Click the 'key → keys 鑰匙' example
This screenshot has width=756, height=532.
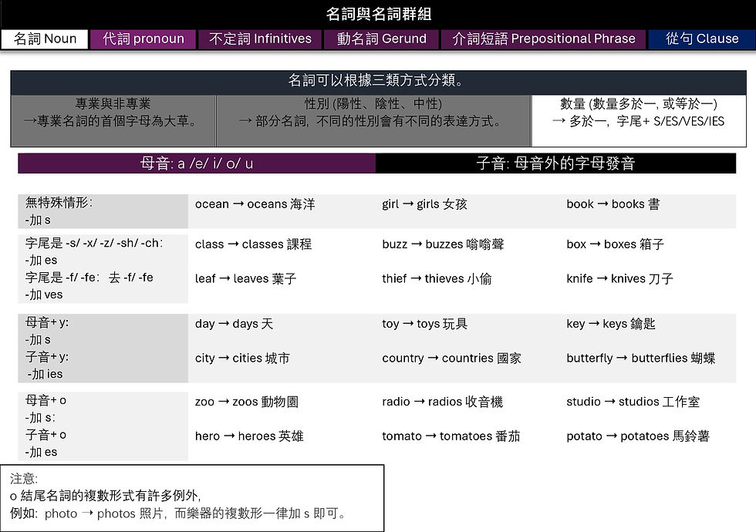point(611,324)
